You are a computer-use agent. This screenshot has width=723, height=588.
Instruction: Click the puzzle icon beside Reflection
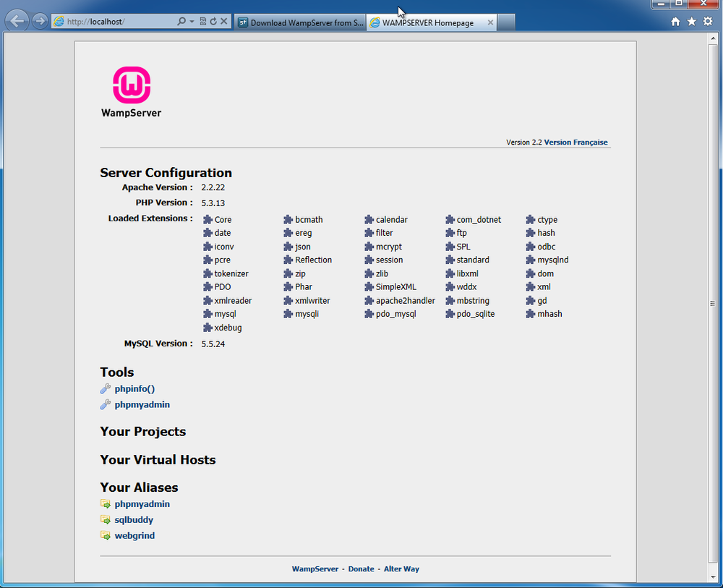pos(288,260)
